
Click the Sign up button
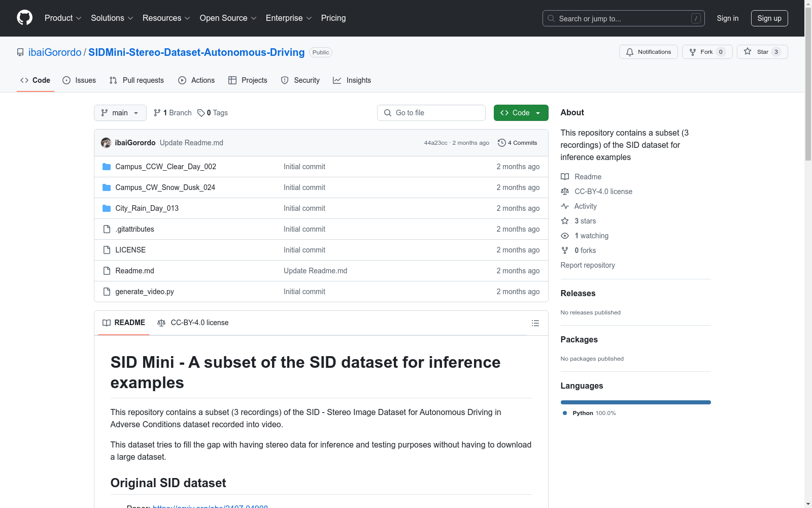(769, 18)
